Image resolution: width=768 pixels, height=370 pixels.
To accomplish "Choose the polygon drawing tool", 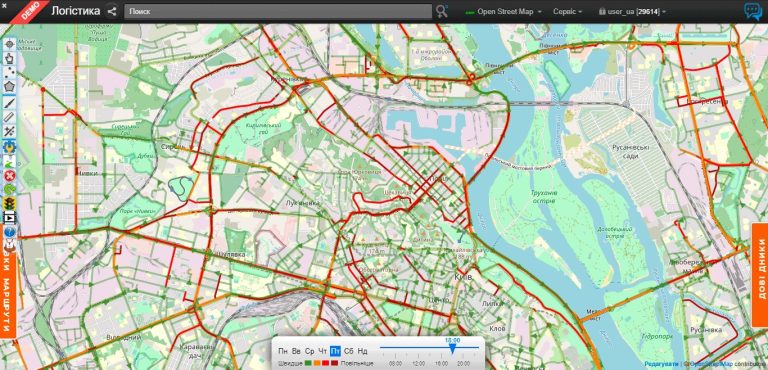I will (9, 88).
